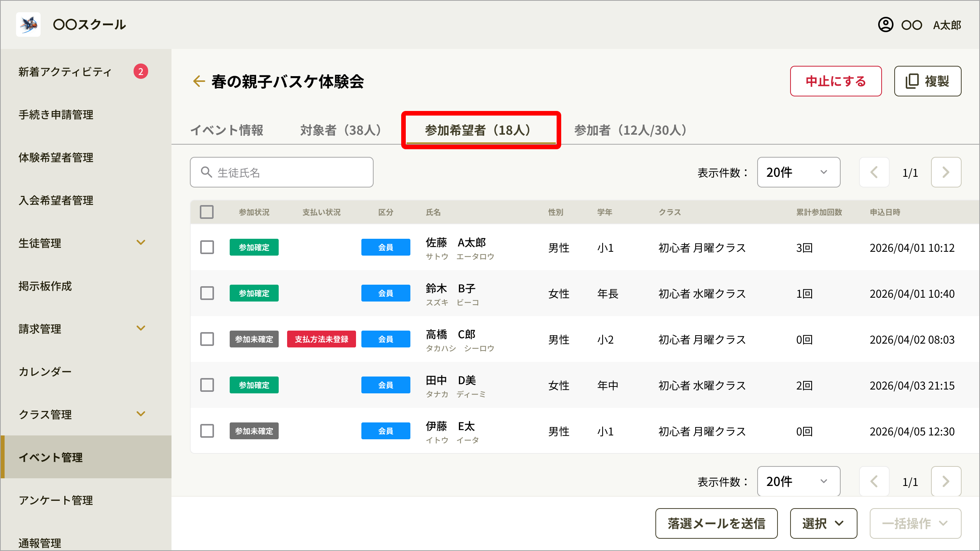Click 落選メールを送信 button
Image resolution: width=980 pixels, height=551 pixels.
point(716,523)
